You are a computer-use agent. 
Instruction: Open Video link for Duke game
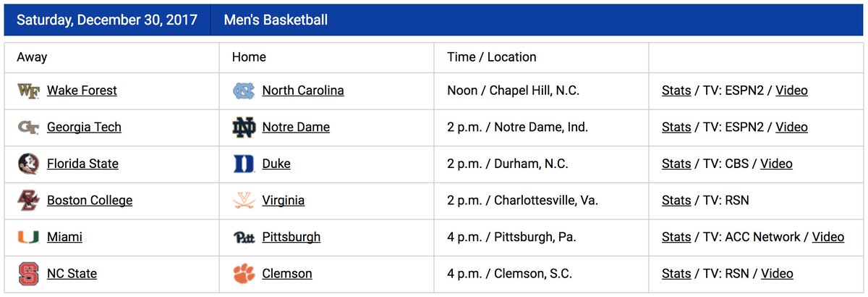pos(776,164)
